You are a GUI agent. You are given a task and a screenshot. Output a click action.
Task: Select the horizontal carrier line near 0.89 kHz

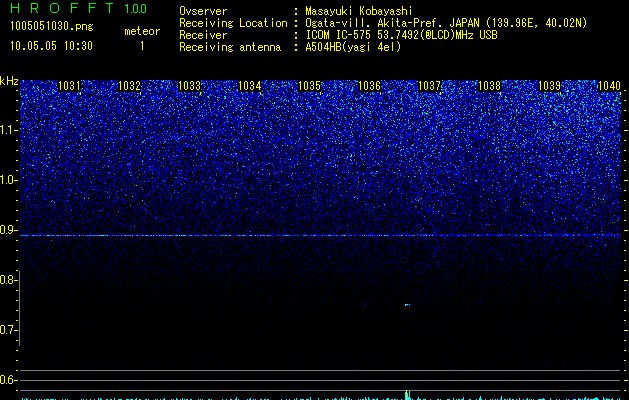pyautogui.click(x=320, y=236)
